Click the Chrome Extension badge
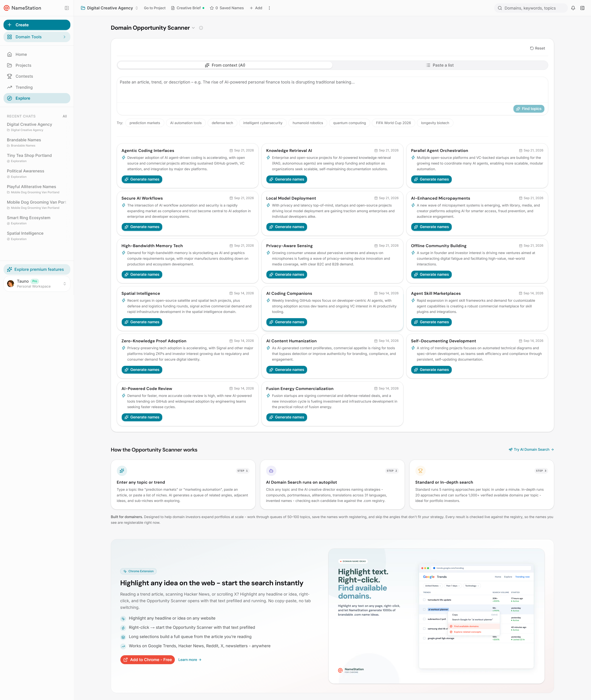The height and width of the screenshot is (700, 591). tap(138, 571)
